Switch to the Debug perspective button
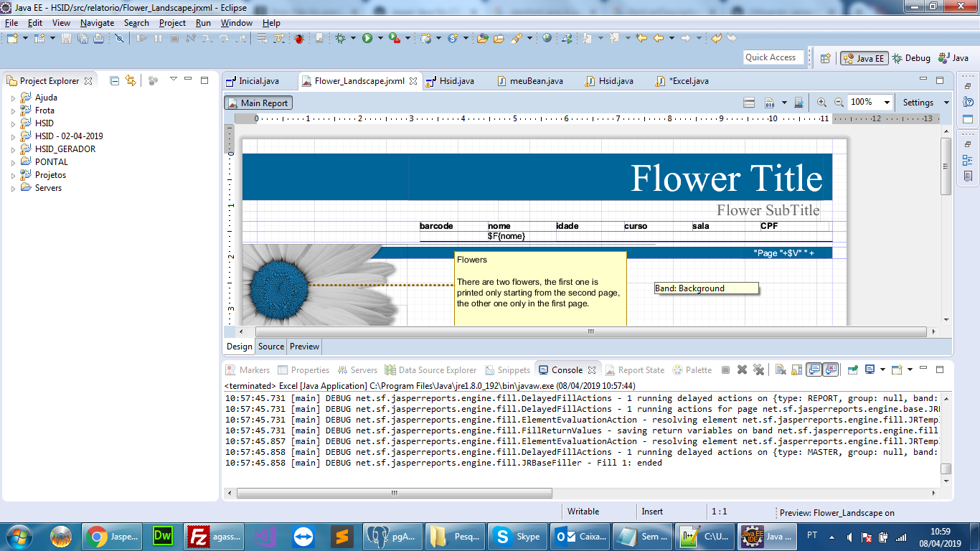This screenshot has width=980, height=551. [910, 58]
